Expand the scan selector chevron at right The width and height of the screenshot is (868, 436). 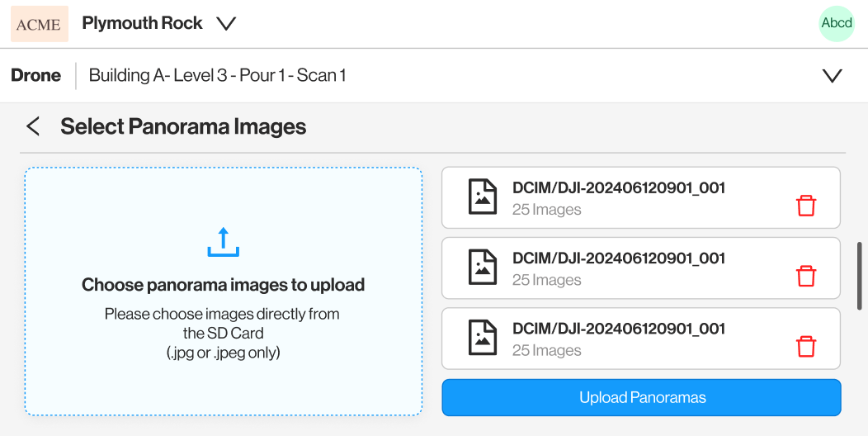pos(832,76)
